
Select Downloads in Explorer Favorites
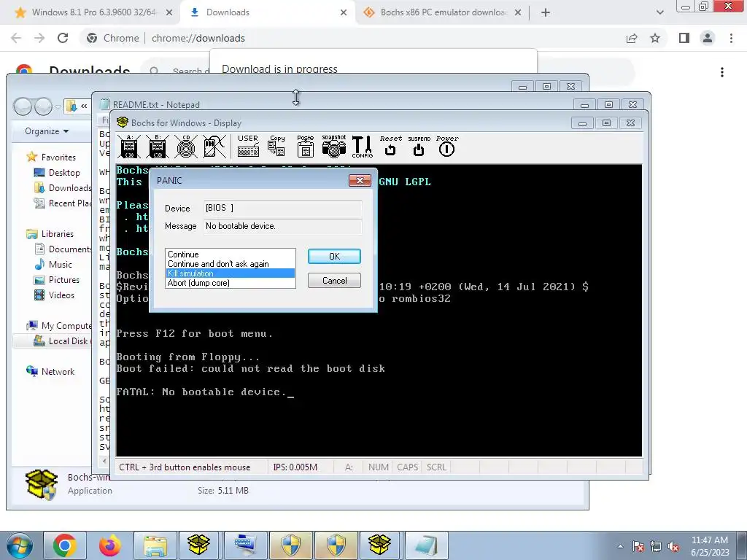coord(63,187)
